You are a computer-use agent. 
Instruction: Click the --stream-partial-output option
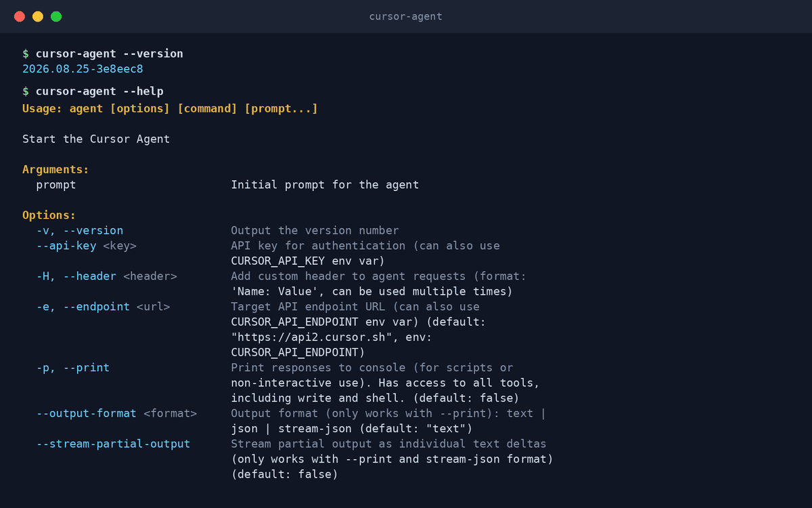[113, 444]
